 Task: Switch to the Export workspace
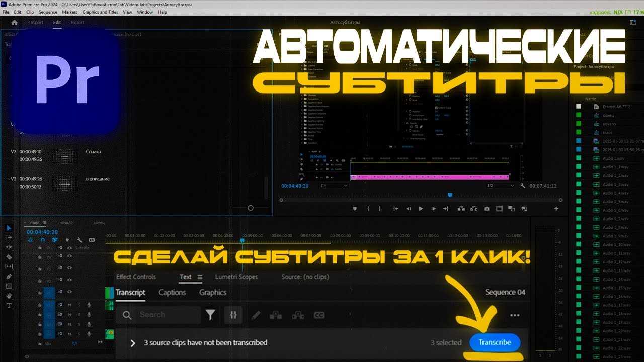(x=77, y=22)
